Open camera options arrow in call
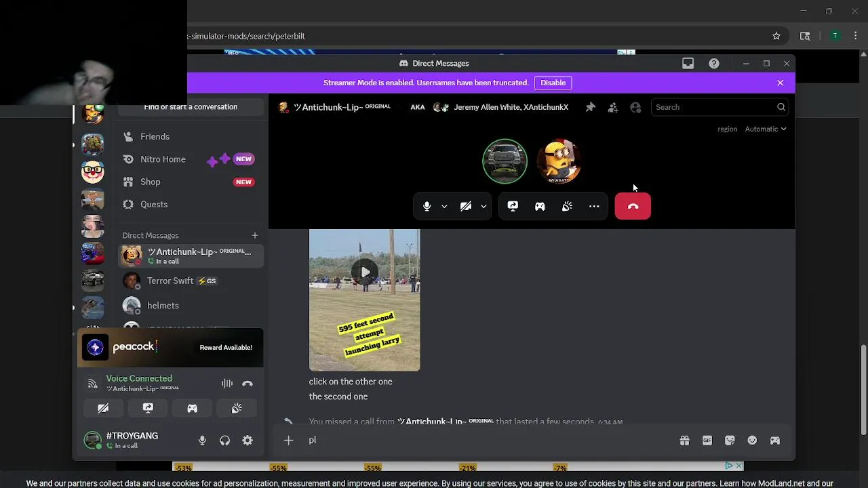The width and height of the screenshot is (868, 488). coord(484,207)
